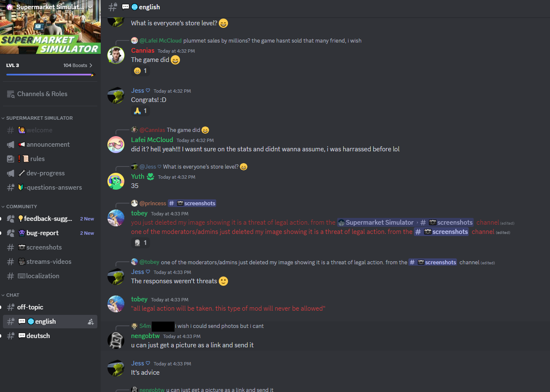Toggle the praying hands reaction on Jess's Congrats
This screenshot has width=550, height=392.
click(x=140, y=111)
